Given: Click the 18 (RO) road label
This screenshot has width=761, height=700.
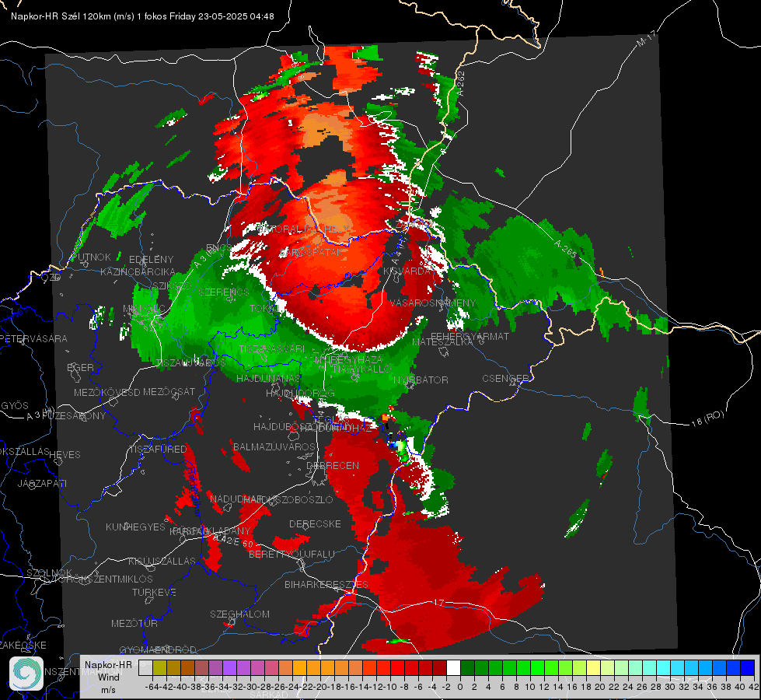Looking at the screenshot, I should [x=707, y=418].
